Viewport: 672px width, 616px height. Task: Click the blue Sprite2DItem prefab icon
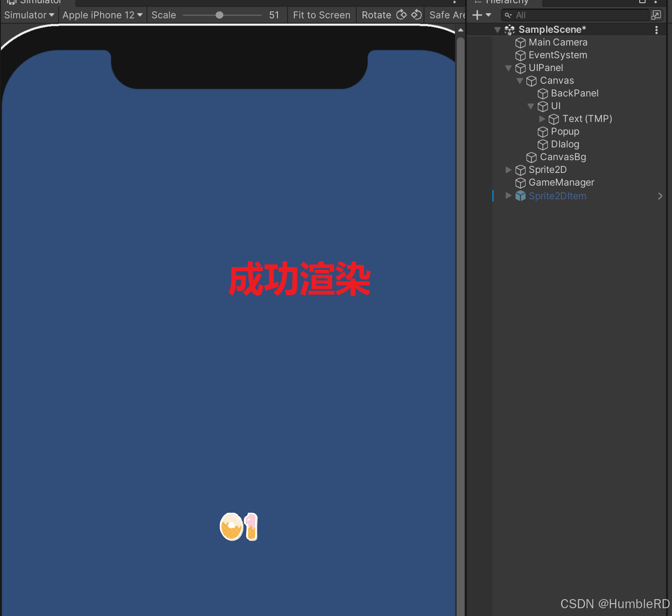click(520, 196)
